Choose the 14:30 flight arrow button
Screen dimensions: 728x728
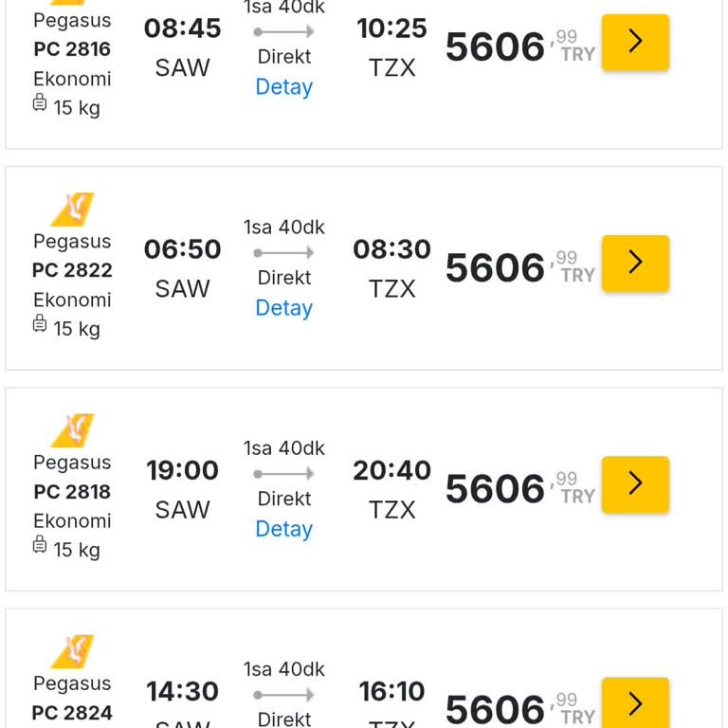(x=635, y=703)
